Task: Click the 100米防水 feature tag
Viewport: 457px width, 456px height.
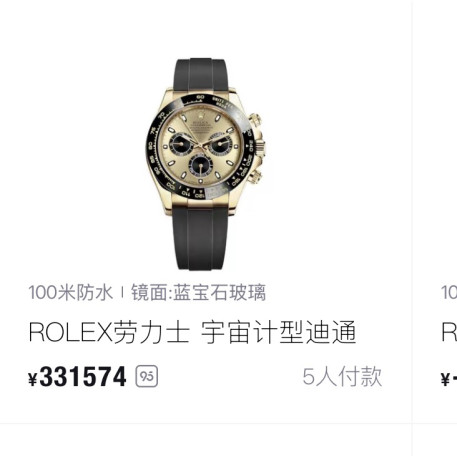Action: click(x=71, y=292)
